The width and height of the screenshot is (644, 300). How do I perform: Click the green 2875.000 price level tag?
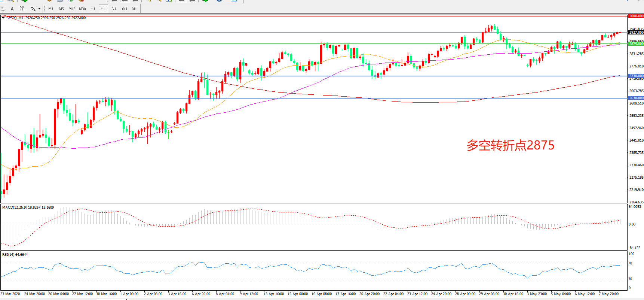(x=636, y=44)
